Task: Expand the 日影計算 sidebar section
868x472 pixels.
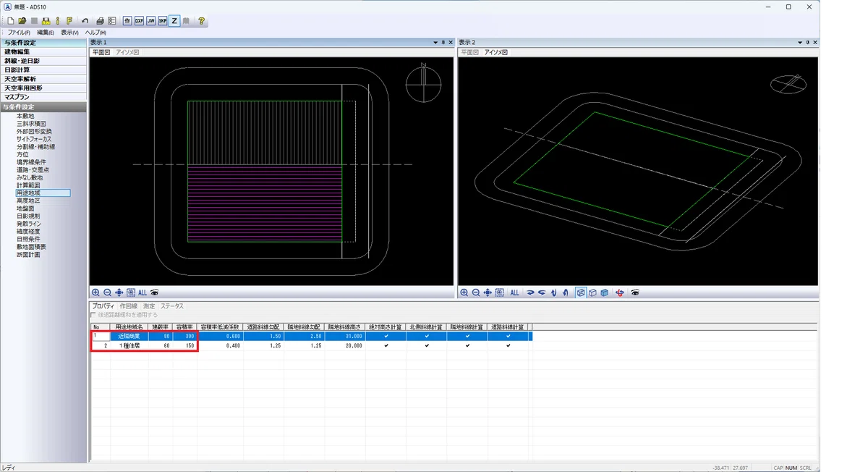Action: (x=43, y=70)
